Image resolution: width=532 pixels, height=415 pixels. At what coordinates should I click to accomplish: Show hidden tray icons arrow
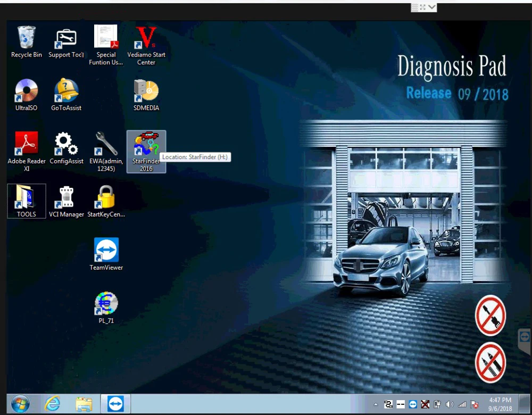point(376,404)
